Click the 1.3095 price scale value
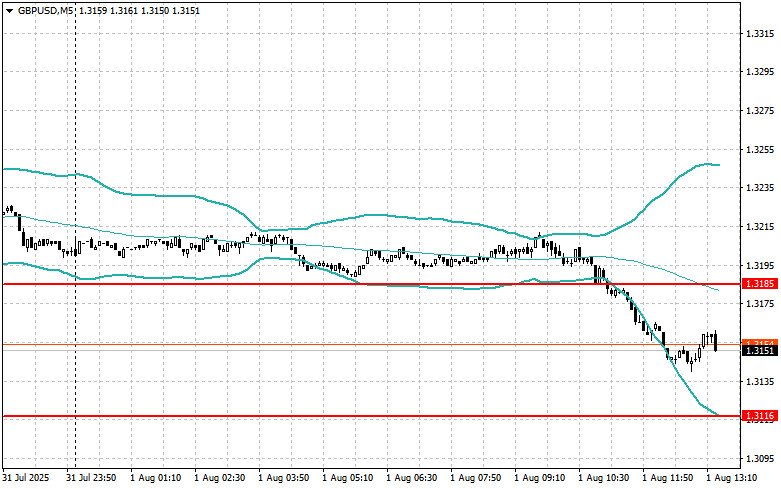The width and height of the screenshot is (781, 489). (761, 458)
